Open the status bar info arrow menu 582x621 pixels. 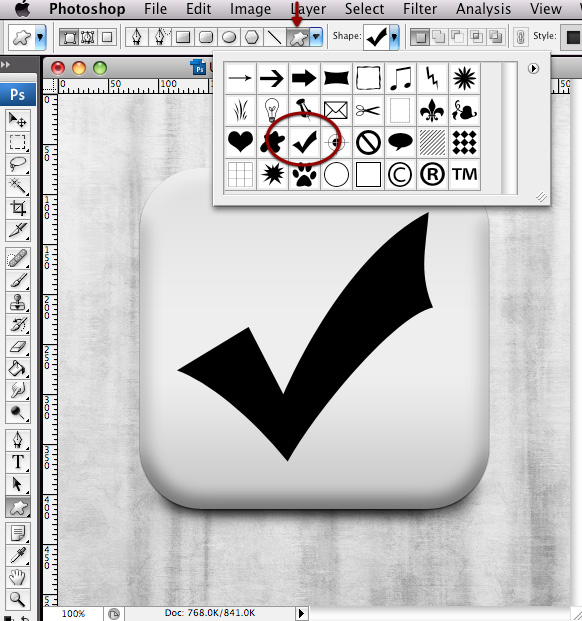[x=301, y=613]
